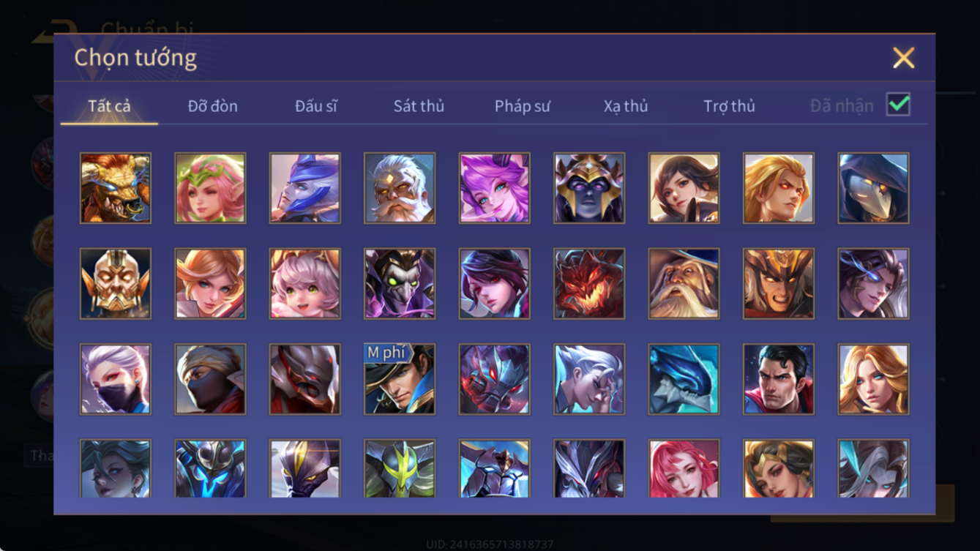Select the blonde long-haired woman hero
This screenshot has height=551, width=980.
873,379
